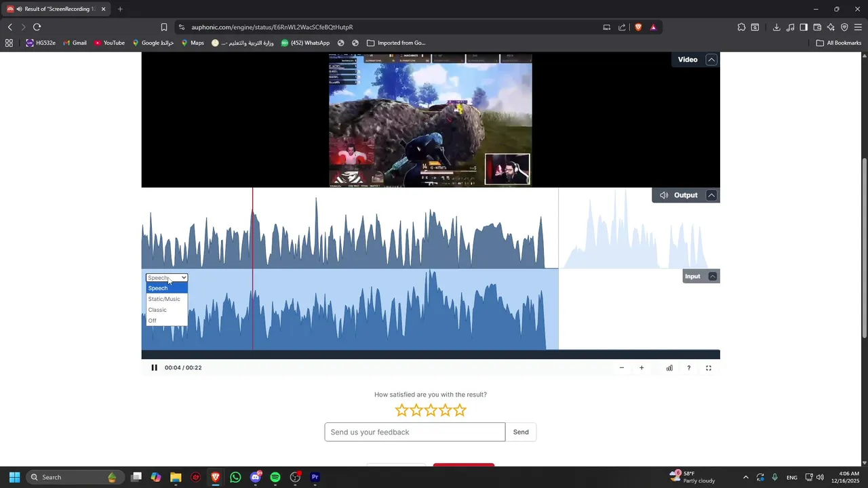Open Spotify from the taskbar
868x488 pixels.
click(x=275, y=477)
